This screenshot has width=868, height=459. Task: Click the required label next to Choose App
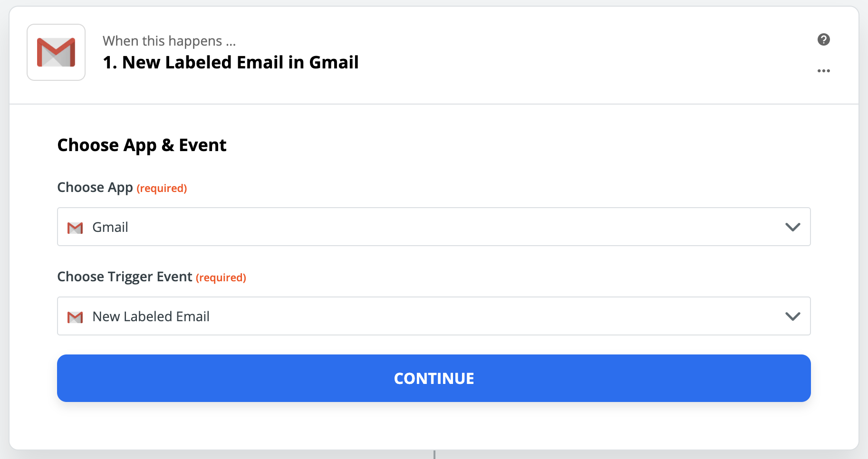pyautogui.click(x=162, y=188)
